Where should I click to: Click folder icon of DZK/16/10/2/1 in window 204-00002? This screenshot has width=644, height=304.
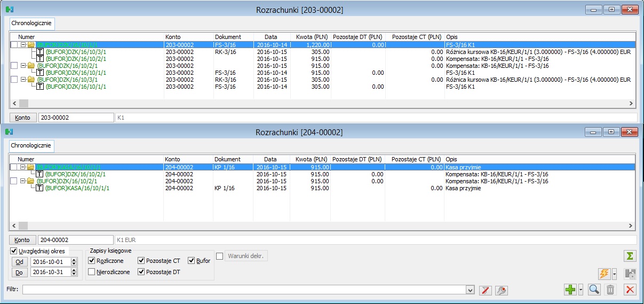pyautogui.click(x=31, y=181)
